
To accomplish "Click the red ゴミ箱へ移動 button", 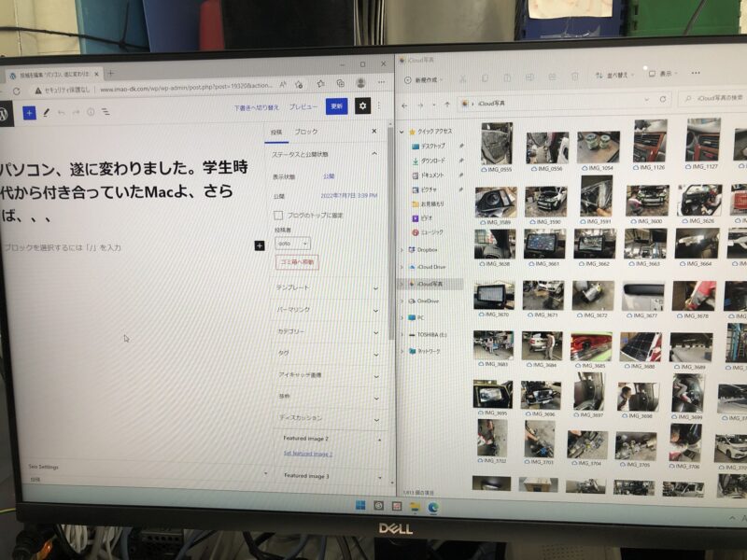I will pyautogui.click(x=297, y=262).
